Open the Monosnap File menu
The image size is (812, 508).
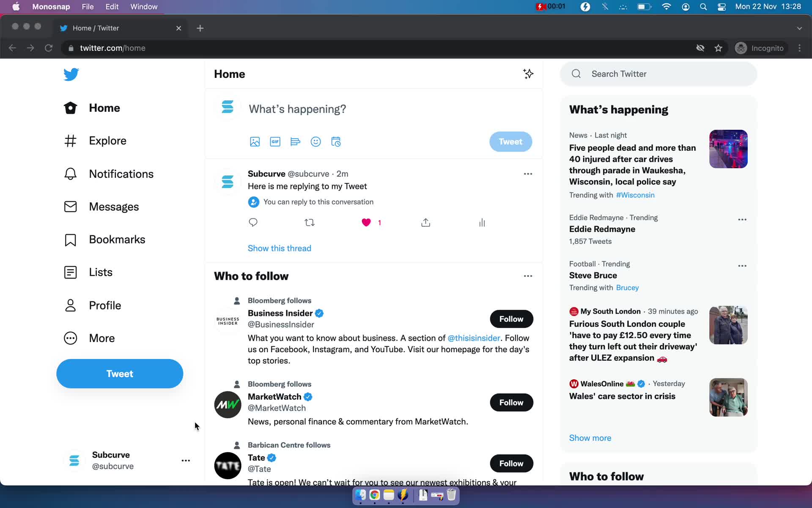click(88, 7)
